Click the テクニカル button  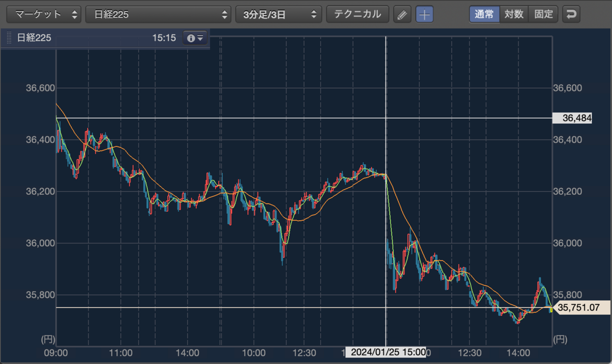[358, 14]
